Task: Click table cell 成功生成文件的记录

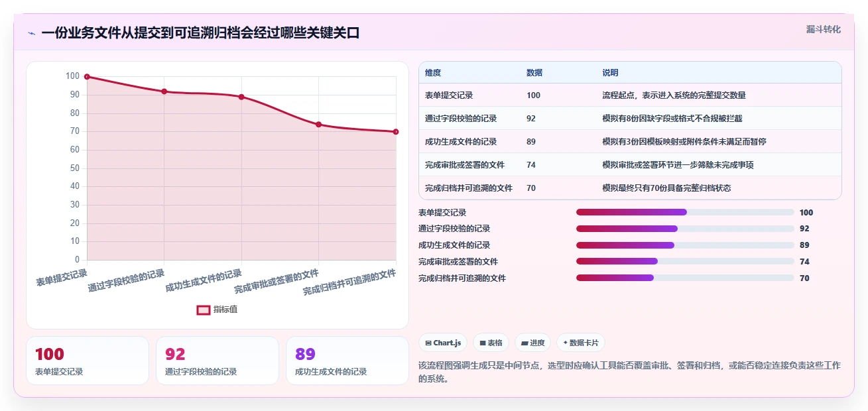Action: point(461,142)
